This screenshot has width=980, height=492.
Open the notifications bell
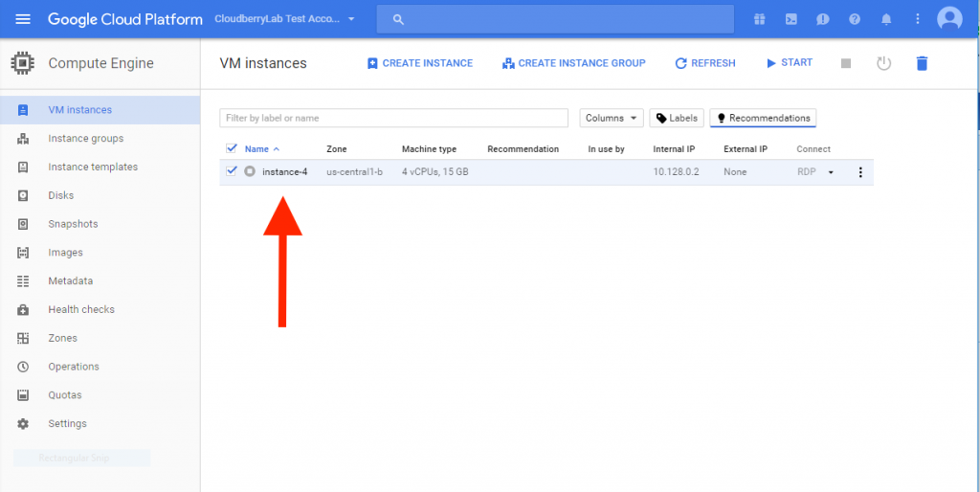(886, 19)
